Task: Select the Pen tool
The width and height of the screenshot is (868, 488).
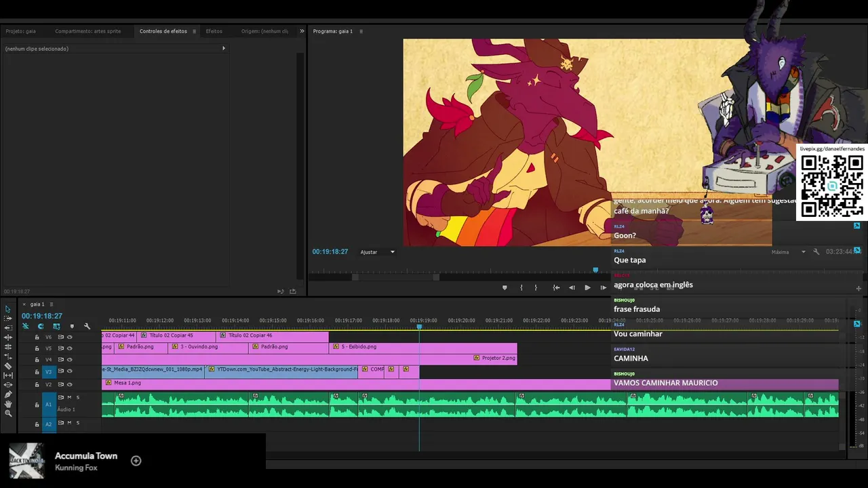Action: (8, 394)
